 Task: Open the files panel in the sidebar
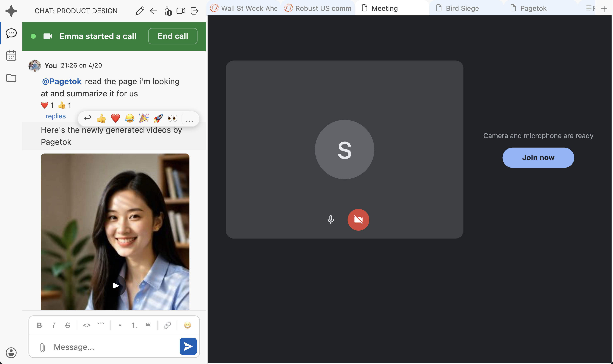[11, 78]
